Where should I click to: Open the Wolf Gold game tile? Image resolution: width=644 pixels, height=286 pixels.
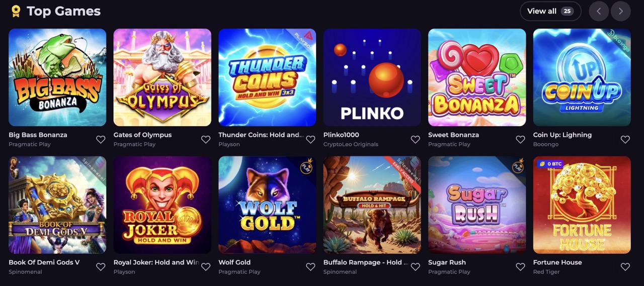267,205
